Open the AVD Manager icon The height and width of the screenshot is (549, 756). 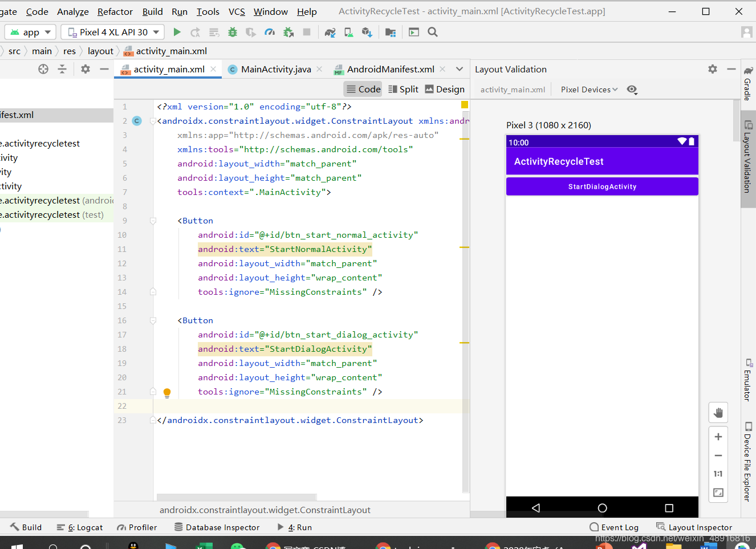click(348, 32)
